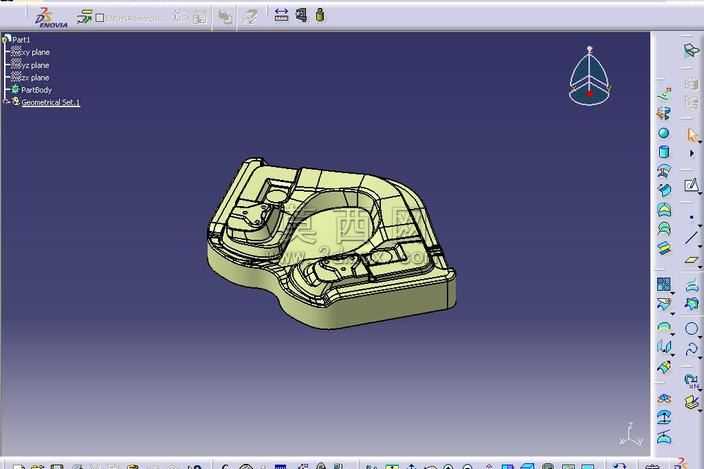Open the Select tool dropdown arrow
The width and height of the screenshot is (704, 469).
700,142
